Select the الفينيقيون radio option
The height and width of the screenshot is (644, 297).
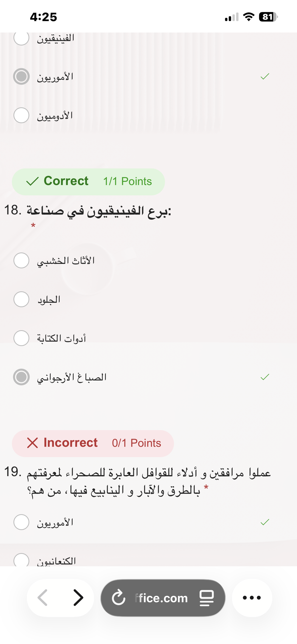(21, 38)
